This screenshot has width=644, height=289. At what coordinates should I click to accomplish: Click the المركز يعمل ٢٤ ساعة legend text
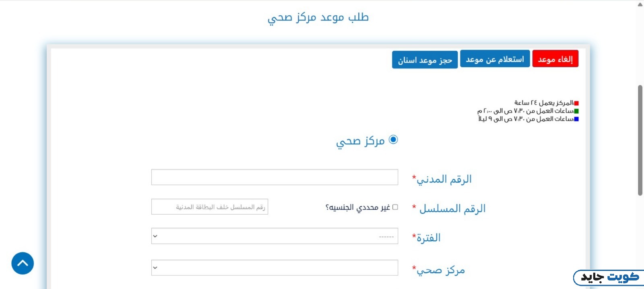543,103
